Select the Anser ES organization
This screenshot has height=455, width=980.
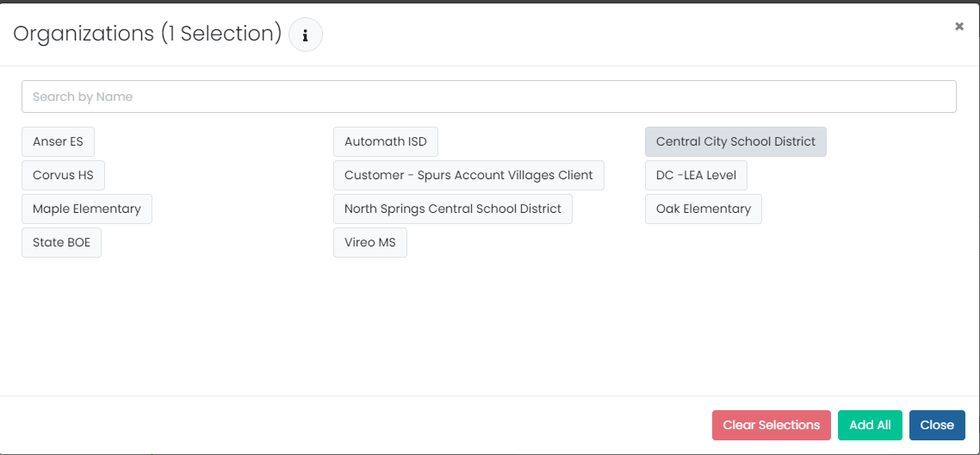[x=58, y=142]
